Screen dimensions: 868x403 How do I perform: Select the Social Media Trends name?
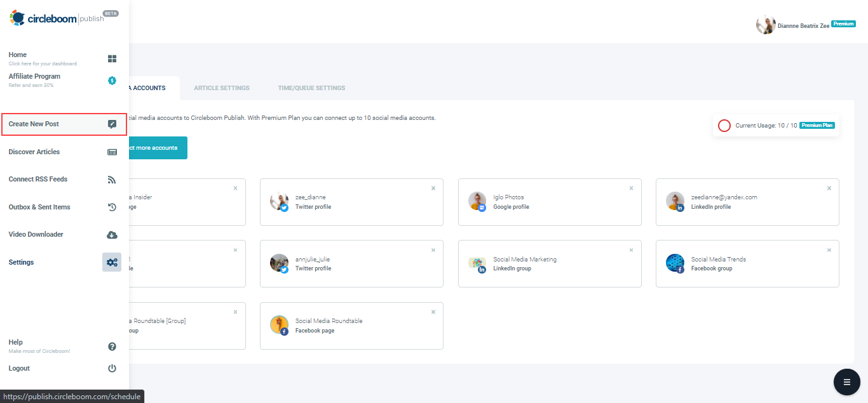click(x=719, y=259)
